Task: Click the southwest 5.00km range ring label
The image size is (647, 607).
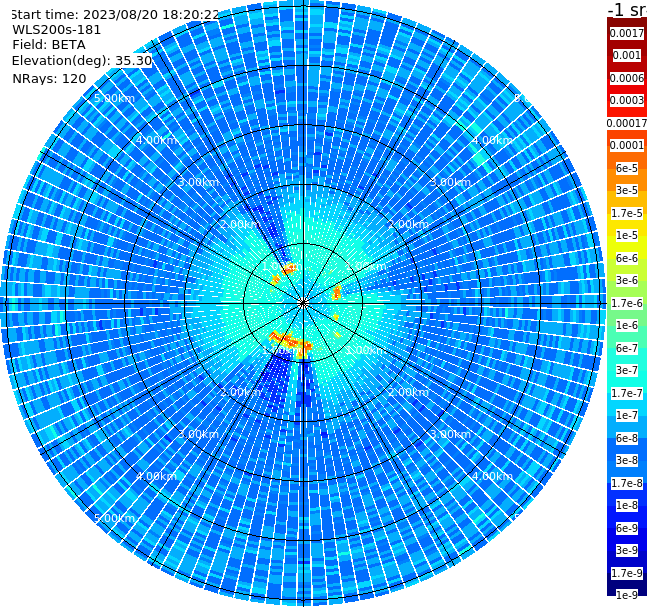Action: [x=114, y=518]
